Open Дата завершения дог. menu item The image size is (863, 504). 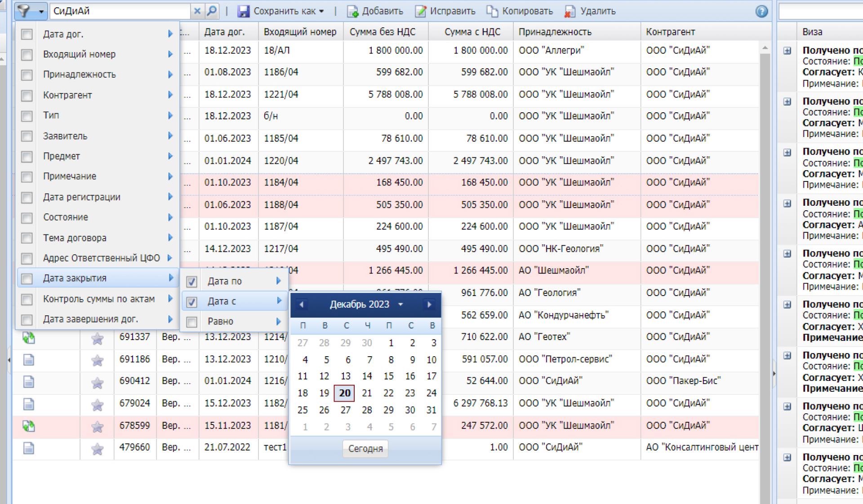(x=98, y=319)
